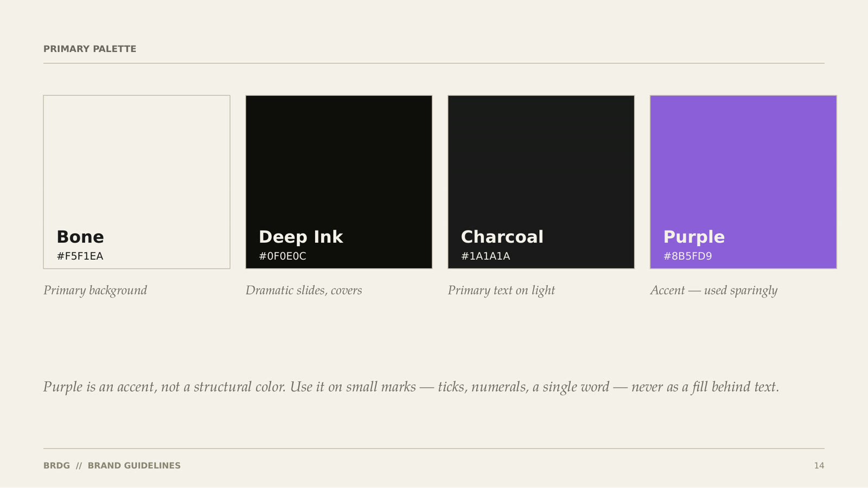This screenshot has width=868, height=488.
Task: Select the Purple accent swatch
Action: (x=743, y=182)
